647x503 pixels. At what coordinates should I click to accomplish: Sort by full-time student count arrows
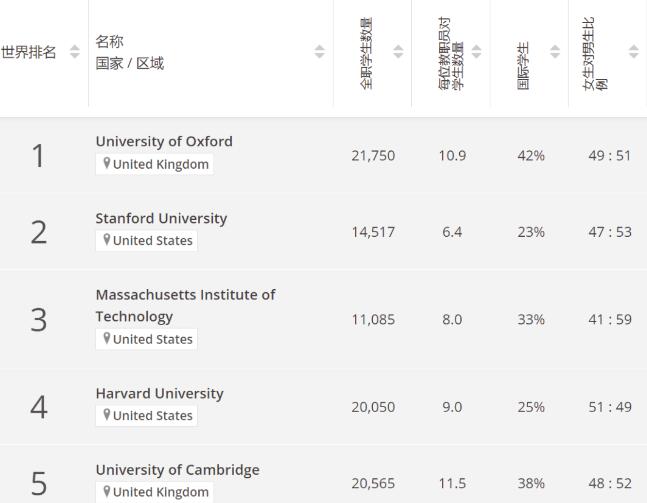(x=398, y=52)
